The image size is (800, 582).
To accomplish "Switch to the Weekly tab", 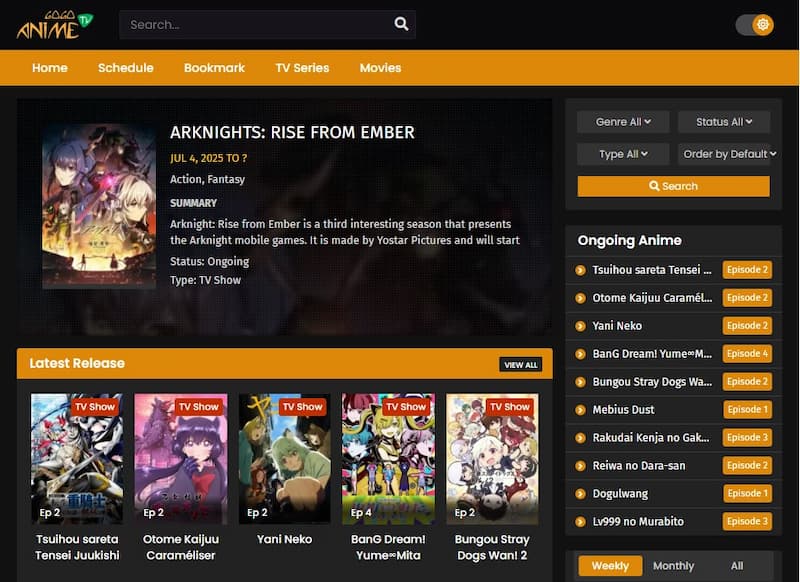I will click(610, 566).
